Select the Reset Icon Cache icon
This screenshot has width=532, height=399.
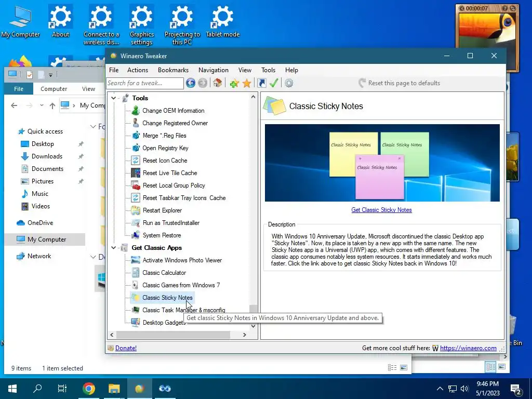(x=136, y=161)
